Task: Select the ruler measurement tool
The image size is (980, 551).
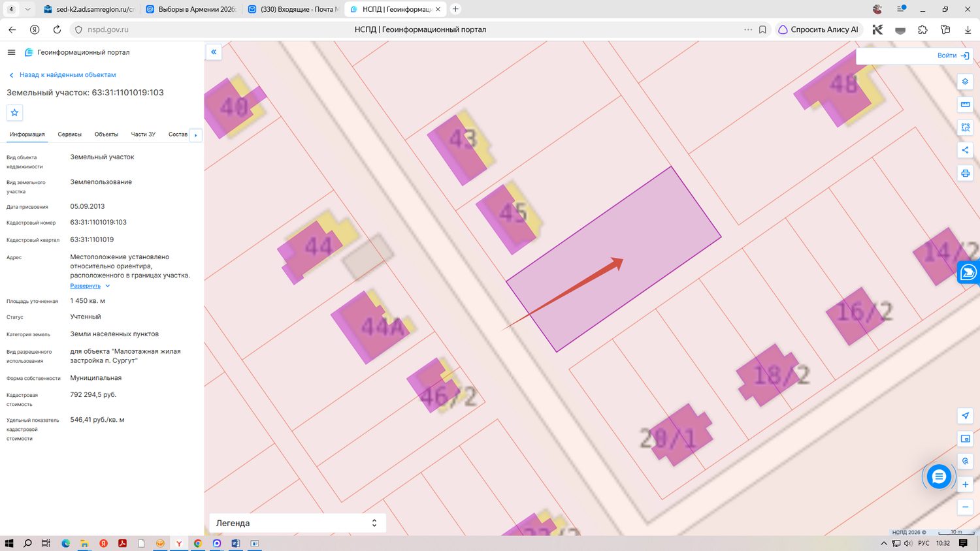Action: click(965, 104)
